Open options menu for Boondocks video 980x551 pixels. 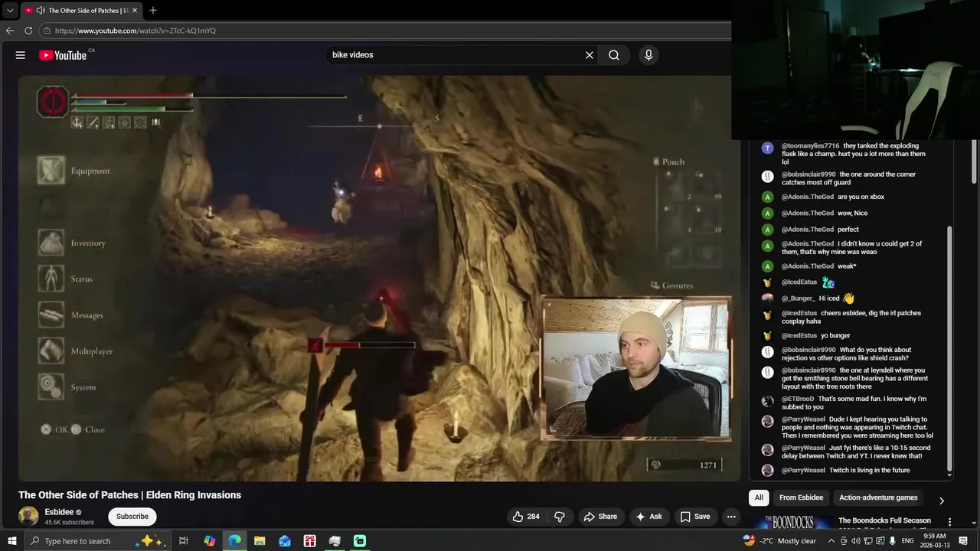tap(950, 522)
